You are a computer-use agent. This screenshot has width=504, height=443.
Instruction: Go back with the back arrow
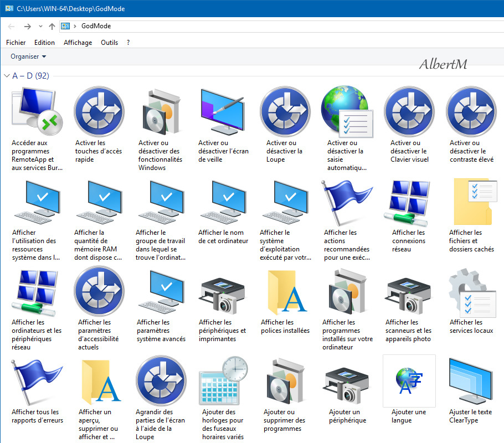11,27
